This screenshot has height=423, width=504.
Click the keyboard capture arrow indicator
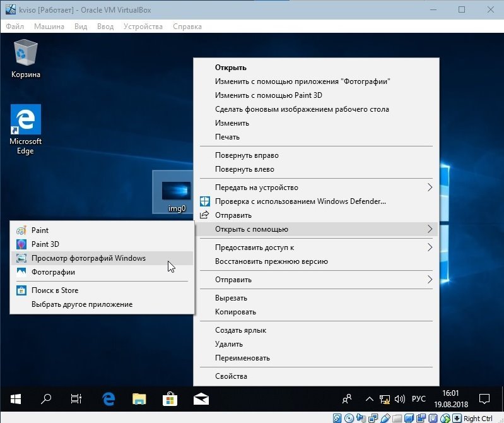pyautogui.click(x=457, y=418)
